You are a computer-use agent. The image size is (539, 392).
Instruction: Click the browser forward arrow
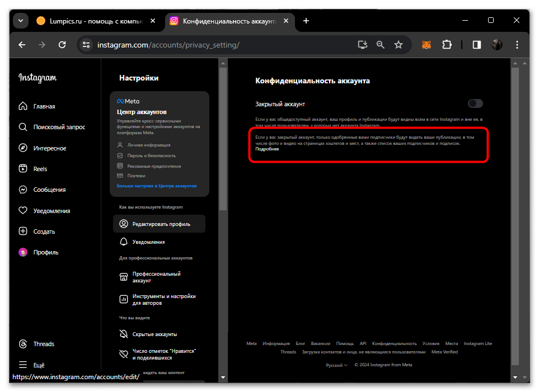coord(42,45)
